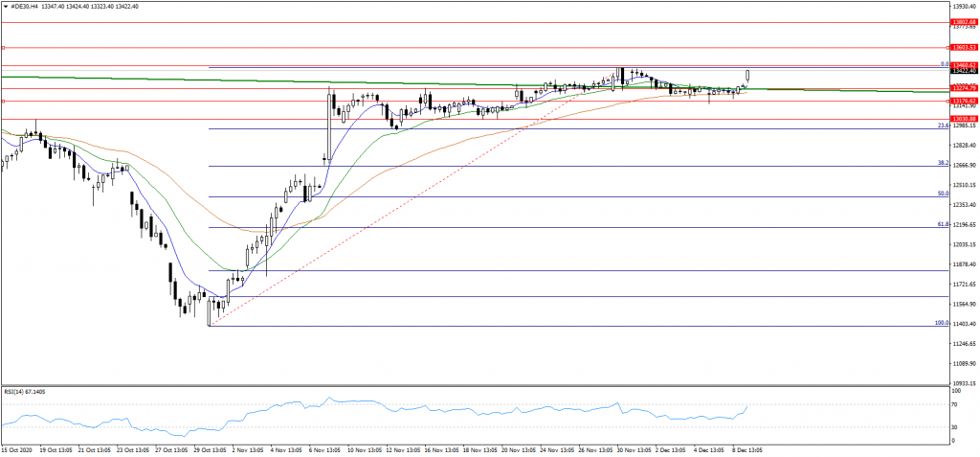Click the latest rising white candlestick
The image size is (980, 457).
[x=746, y=76]
